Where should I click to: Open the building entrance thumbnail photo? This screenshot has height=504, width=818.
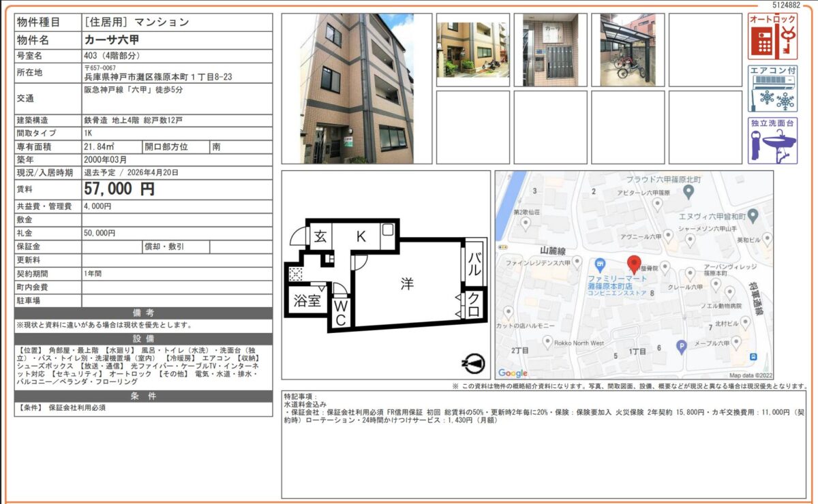[x=472, y=50]
